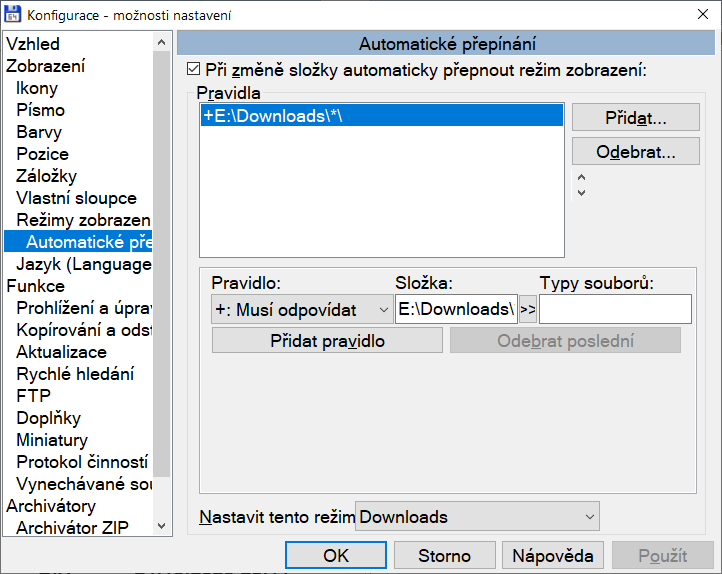Move rule up with small up arrow

582,178
